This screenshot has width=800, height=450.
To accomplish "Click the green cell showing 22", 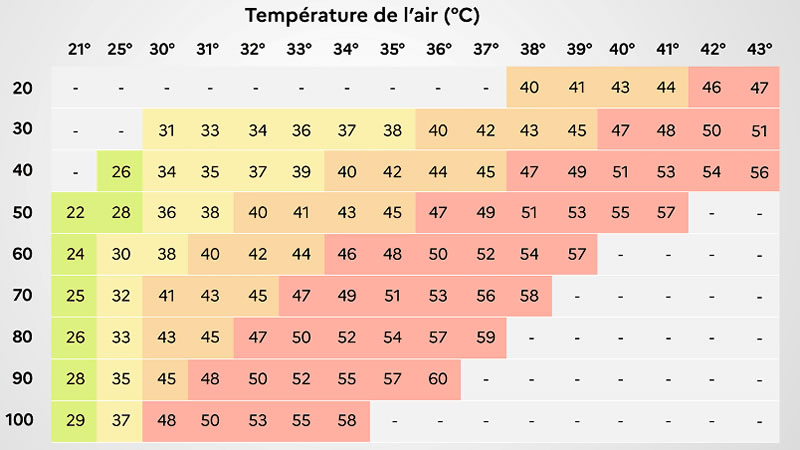I will [74, 213].
